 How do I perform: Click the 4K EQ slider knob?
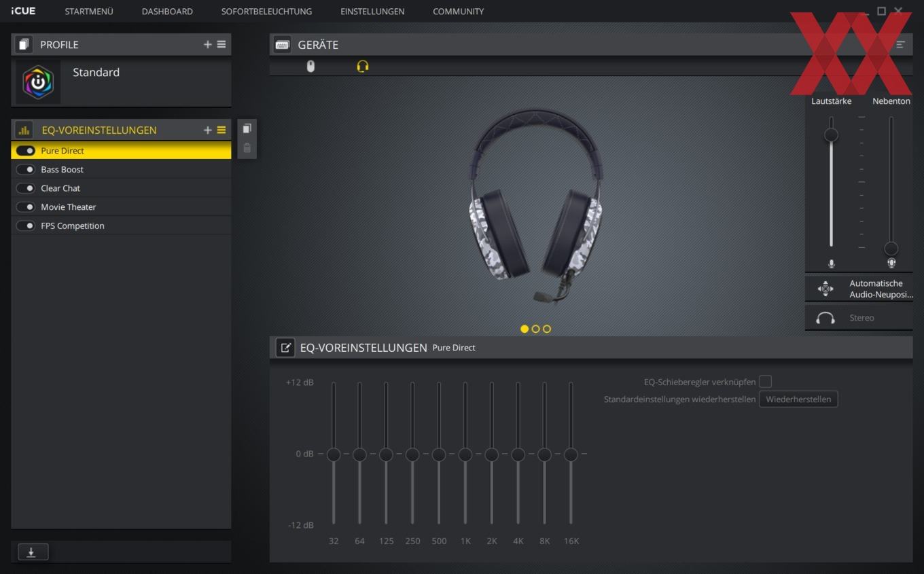(518, 454)
